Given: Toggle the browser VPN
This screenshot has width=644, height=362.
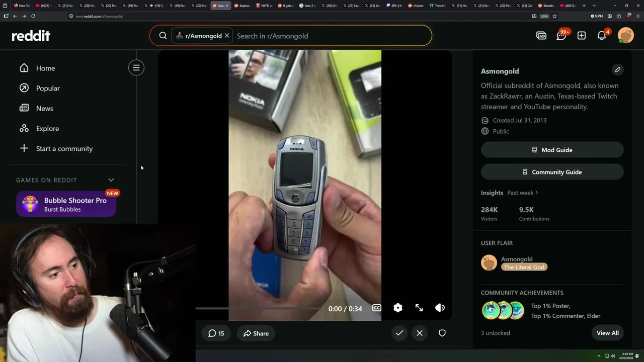Looking at the screenshot, I should (x=597, y=16).
